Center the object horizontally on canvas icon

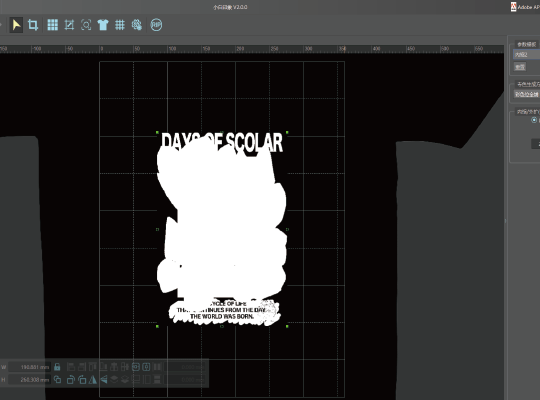(x=136, y=367)
